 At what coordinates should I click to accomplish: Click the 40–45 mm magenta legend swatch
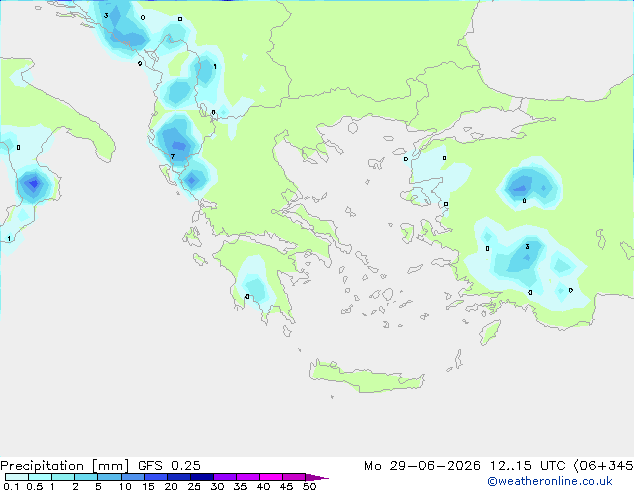tap(271, 477)
